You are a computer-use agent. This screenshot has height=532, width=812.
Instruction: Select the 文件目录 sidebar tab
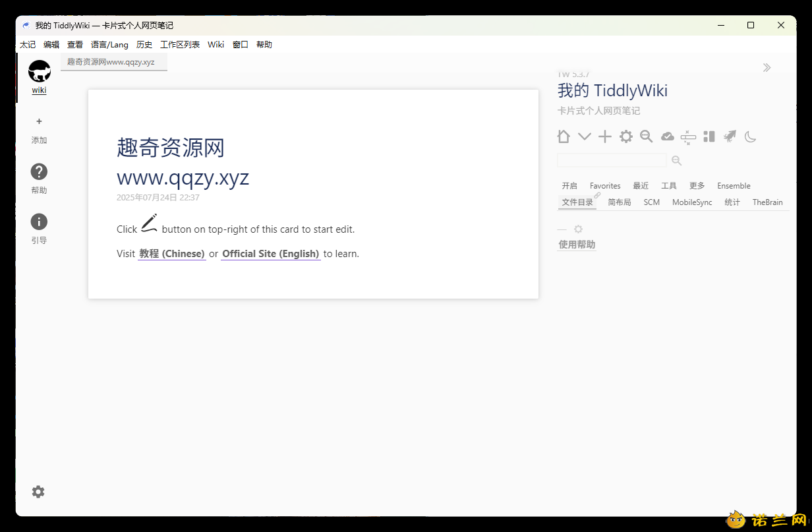click(x=577, y=202)
